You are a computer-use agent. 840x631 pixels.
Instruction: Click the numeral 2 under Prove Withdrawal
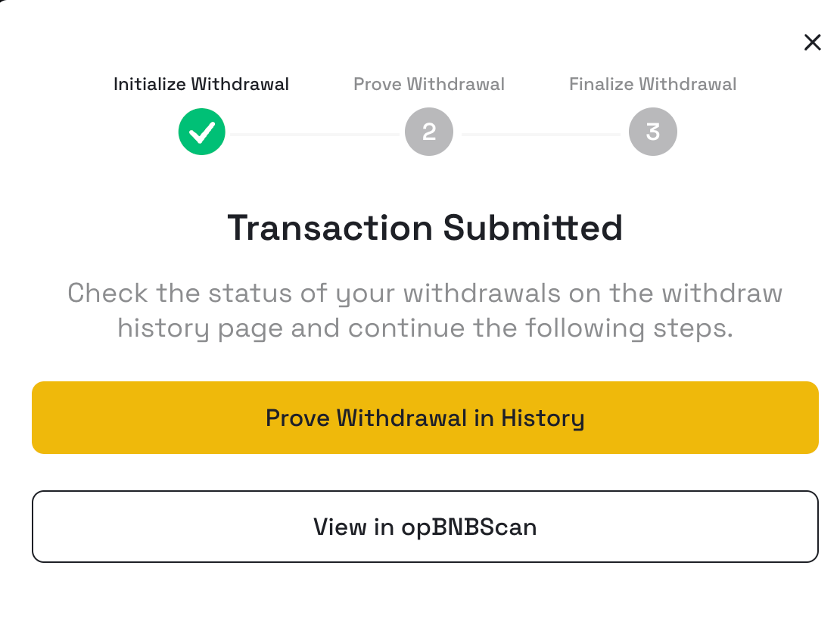pyautogui.click(x=429, y=132)
